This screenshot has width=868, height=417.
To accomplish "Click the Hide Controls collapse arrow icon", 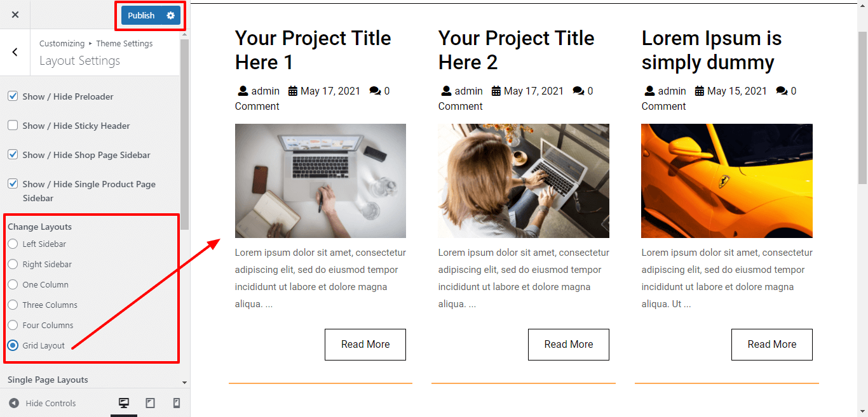I will (x=14, y=403).
